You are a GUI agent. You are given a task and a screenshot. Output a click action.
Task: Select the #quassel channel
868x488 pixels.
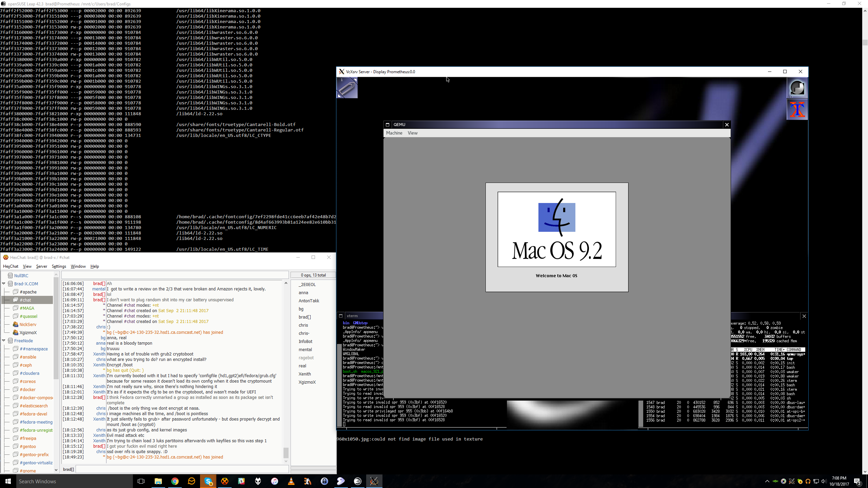(x=28, y=316)
